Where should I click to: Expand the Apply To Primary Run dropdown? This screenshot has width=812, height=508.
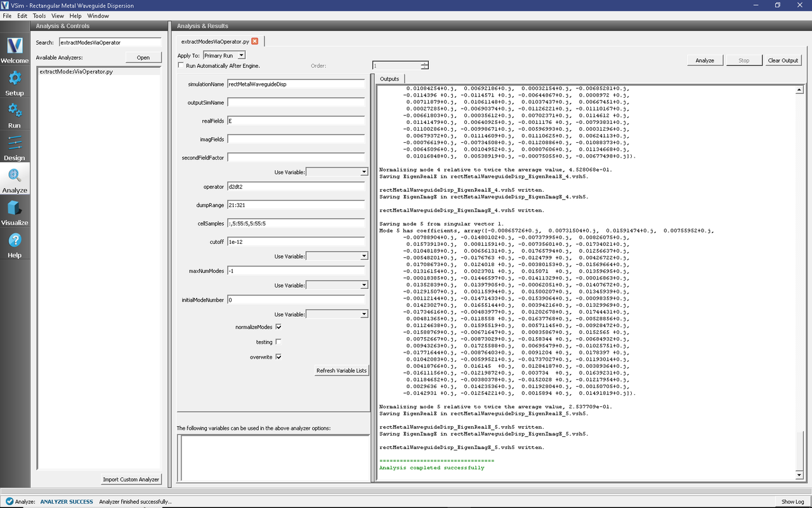tap(224, 56)
